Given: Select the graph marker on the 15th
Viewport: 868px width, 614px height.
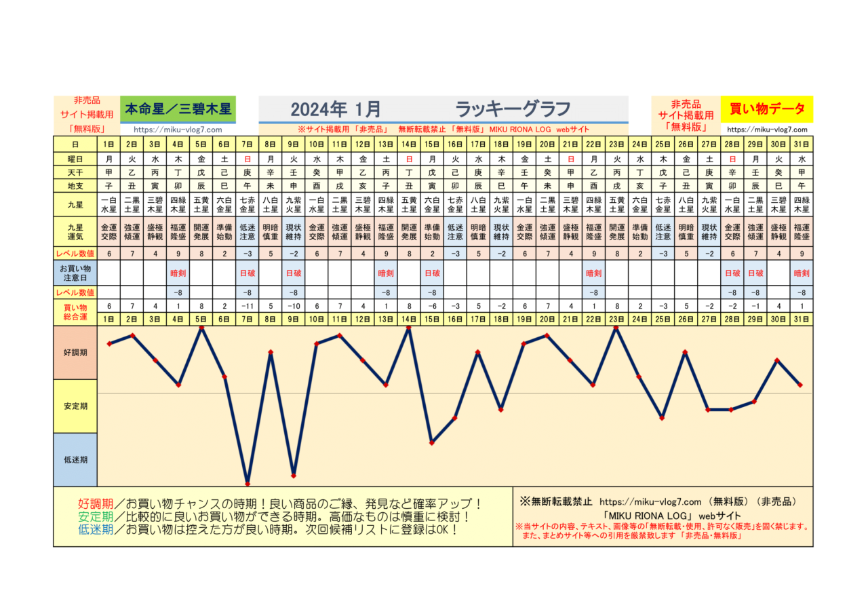Looking at the screenshot, I should point(432,442).
